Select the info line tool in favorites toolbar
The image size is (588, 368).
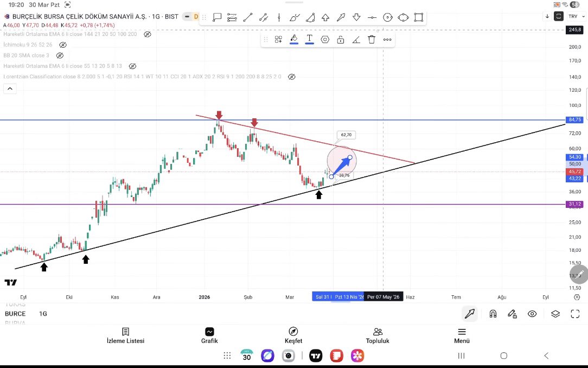pos(232,17)
